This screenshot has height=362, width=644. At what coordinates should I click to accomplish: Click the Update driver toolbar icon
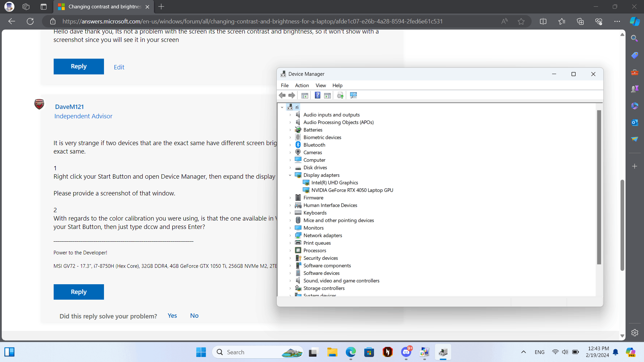[x=340, y=96]
